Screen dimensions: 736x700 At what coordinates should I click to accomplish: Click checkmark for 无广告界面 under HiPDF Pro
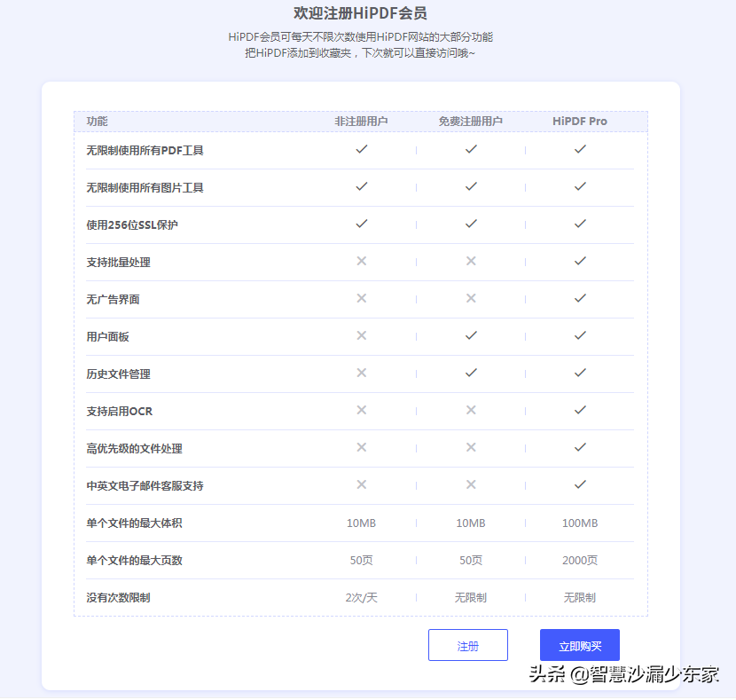pos(580,298)
